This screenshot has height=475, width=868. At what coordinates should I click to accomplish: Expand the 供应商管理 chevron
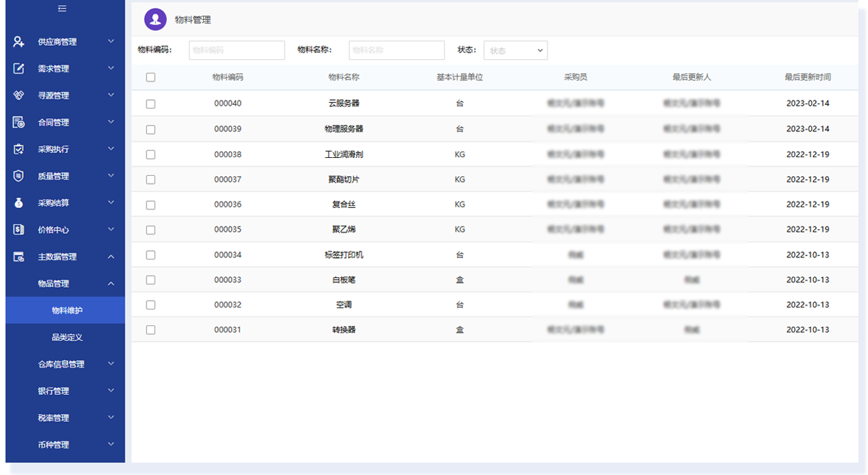click(111, 41)
